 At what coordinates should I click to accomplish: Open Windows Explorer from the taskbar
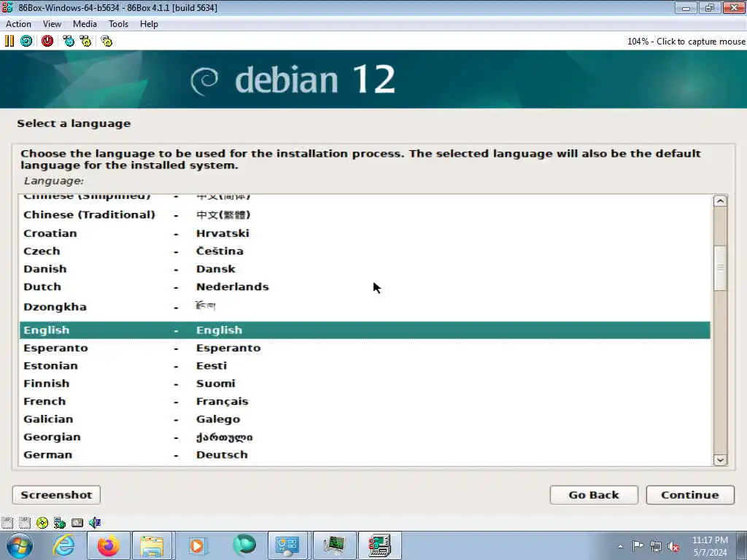(152, 545)
